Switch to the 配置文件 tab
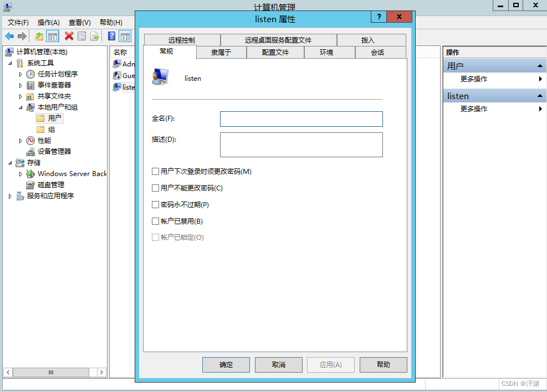 coord(275,52)
